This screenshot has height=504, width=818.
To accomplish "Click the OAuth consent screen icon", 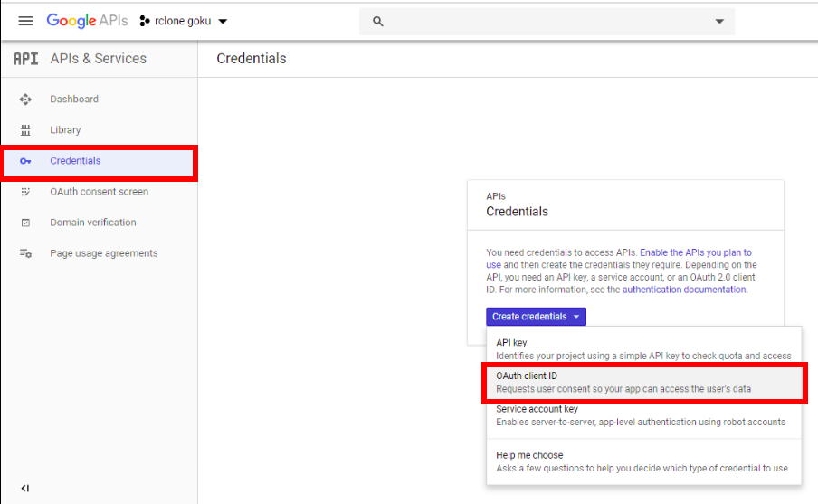I will coord(25,192).
